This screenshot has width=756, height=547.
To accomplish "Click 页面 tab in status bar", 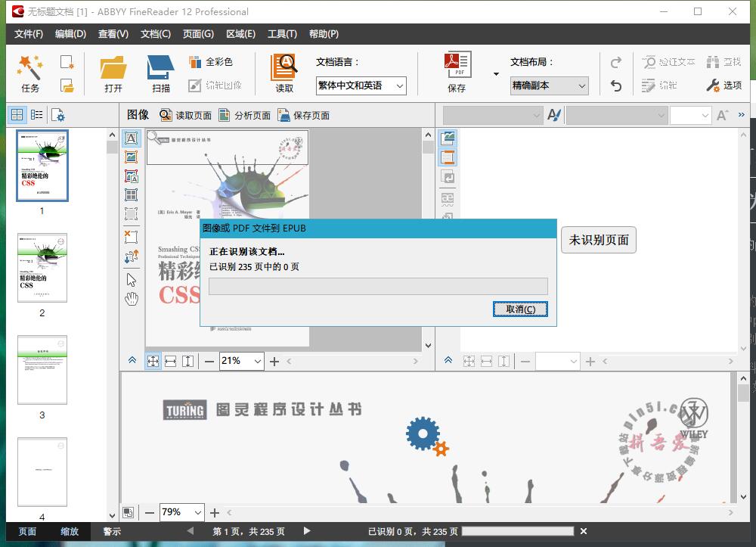I will 27,532.
